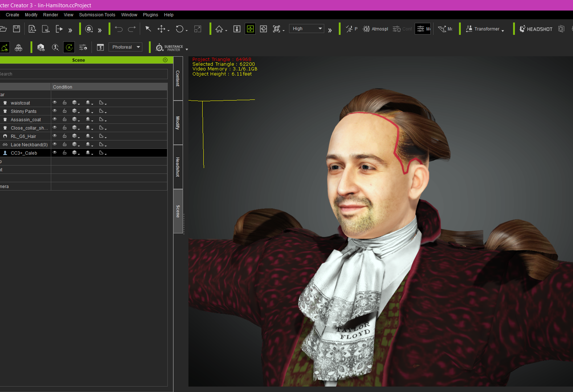Click the Scene panel search field
The width and height of the screenshot is (573, 392).
tap(83, 74)
